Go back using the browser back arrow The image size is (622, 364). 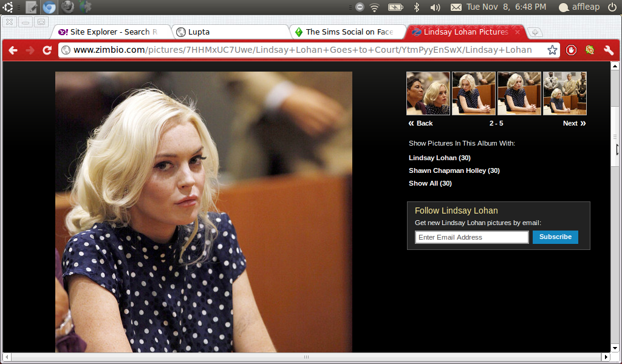tap(13, 50)
